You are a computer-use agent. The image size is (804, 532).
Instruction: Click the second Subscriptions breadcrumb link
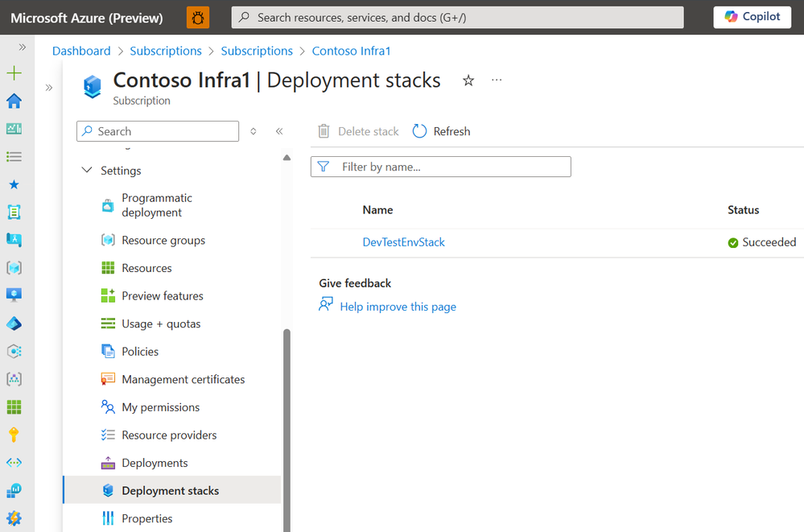tap(257, 51)
